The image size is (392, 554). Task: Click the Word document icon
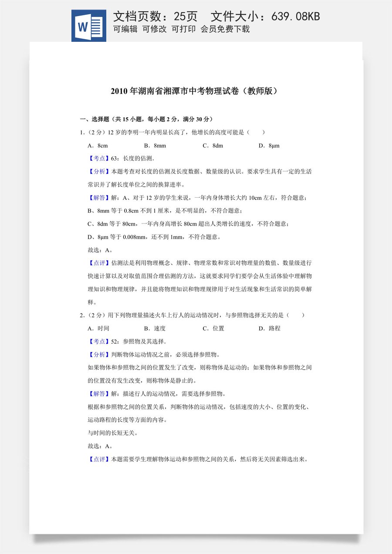click(89, 26)
